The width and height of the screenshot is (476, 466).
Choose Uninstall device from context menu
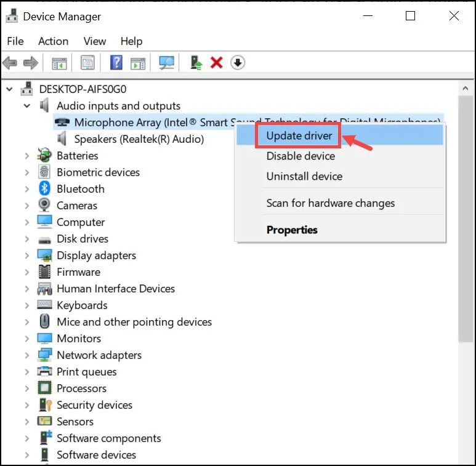point(340,176)
